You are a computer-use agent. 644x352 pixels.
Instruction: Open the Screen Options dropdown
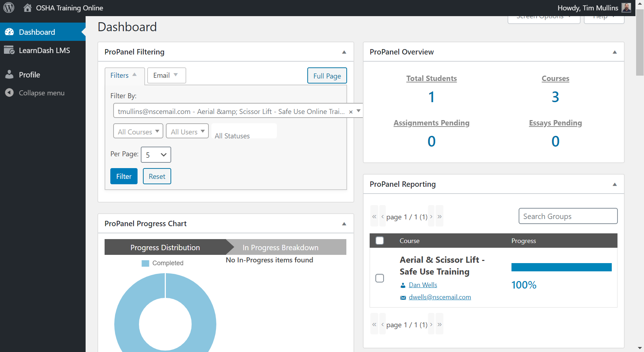[544, 19]
